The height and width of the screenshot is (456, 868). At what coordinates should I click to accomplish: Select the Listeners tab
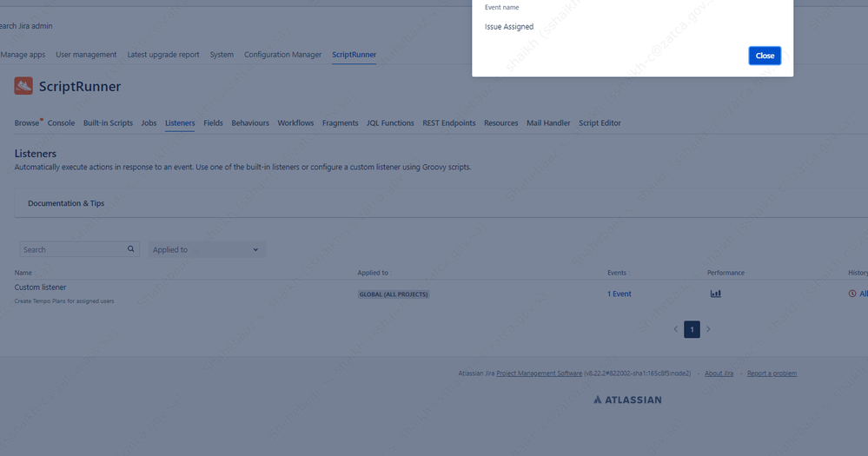(x=180, y=122)
